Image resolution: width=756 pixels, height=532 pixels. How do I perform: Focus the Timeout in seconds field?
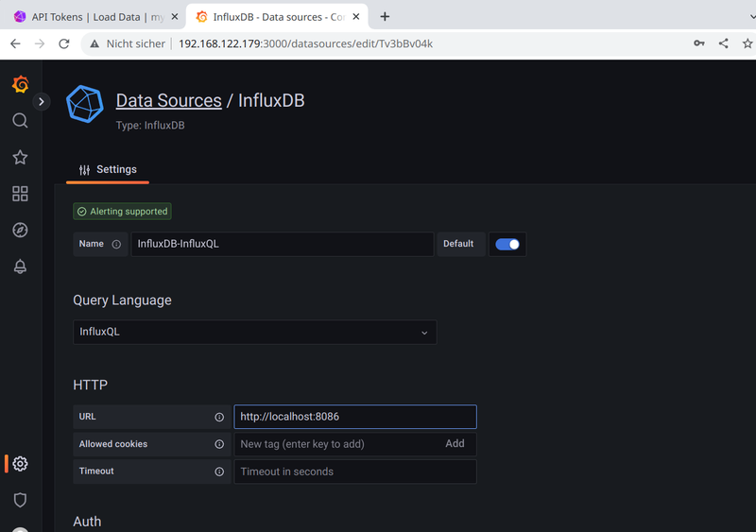pos(355,472)
